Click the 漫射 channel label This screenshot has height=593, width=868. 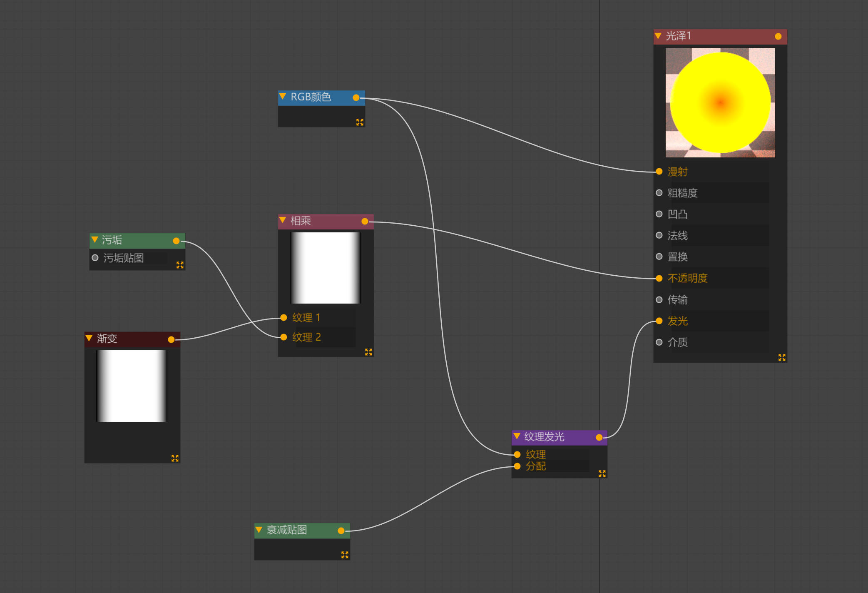point(678,172)
